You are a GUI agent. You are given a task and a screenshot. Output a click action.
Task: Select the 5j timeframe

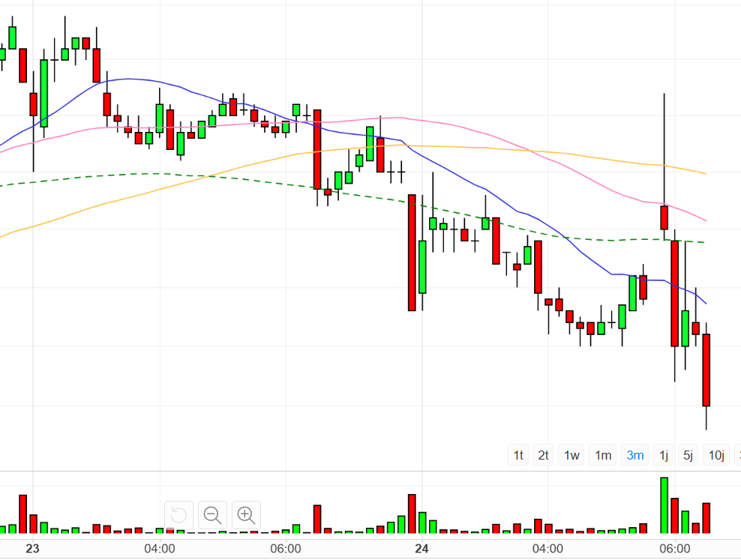pyautogui.click(x=687, y=455)
